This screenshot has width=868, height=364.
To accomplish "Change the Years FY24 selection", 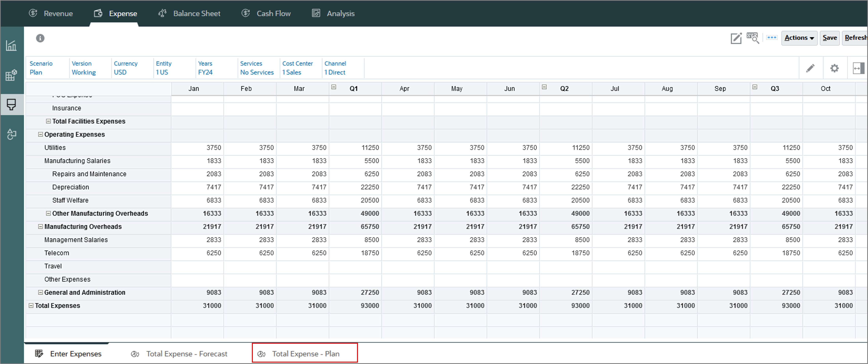I will [x=205, y=68].
